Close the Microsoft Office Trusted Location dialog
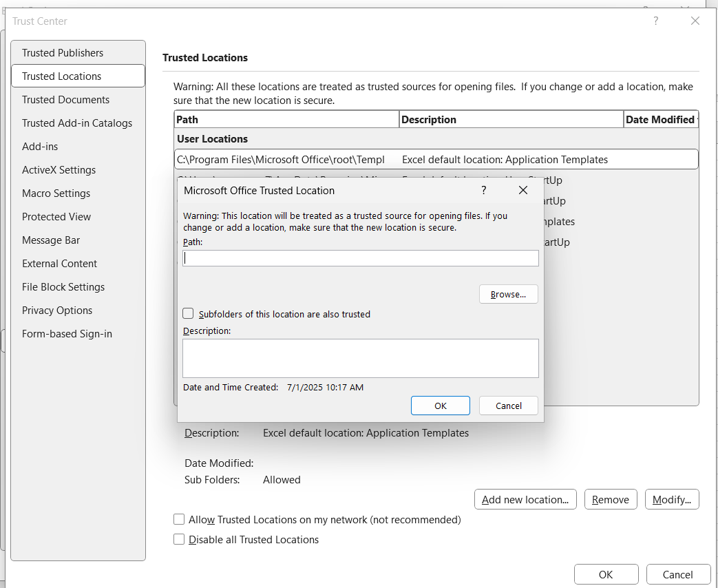Screen dimensions: 718x588 click(x=523, y=190)
